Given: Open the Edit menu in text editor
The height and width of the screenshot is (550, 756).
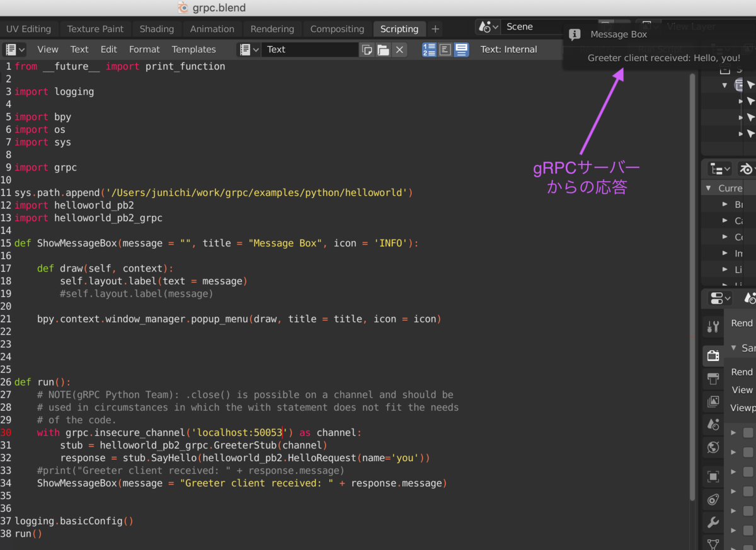Looking at the screenshot, I should 109,49.
